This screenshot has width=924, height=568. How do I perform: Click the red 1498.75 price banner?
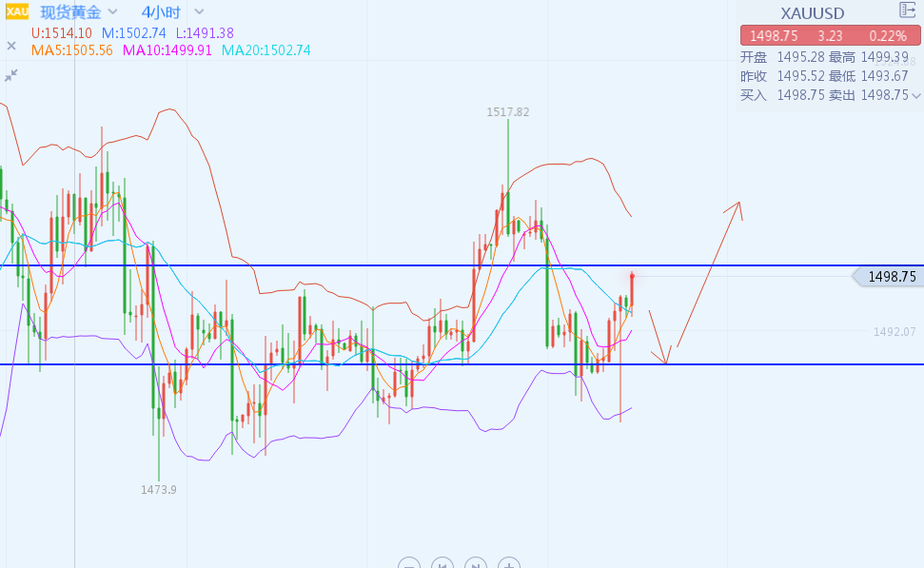pos(830,35)
